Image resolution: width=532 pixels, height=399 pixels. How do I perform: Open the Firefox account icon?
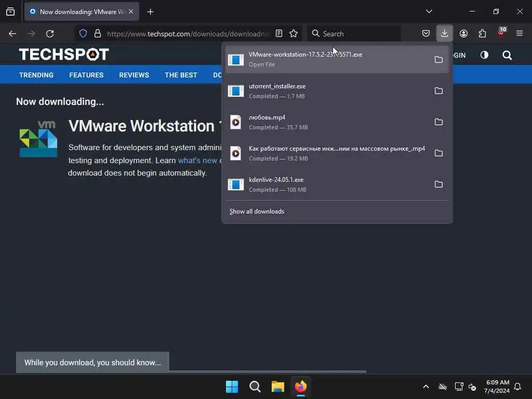[463, 33]
